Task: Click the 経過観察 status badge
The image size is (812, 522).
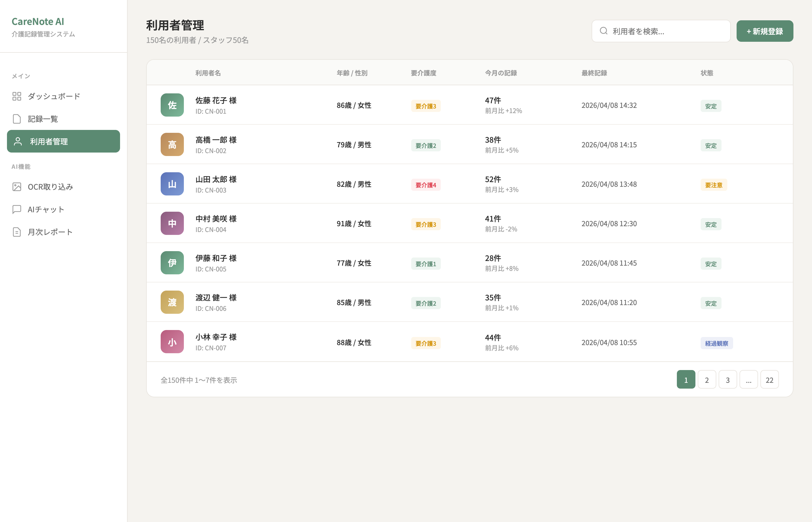Action: 717,343
